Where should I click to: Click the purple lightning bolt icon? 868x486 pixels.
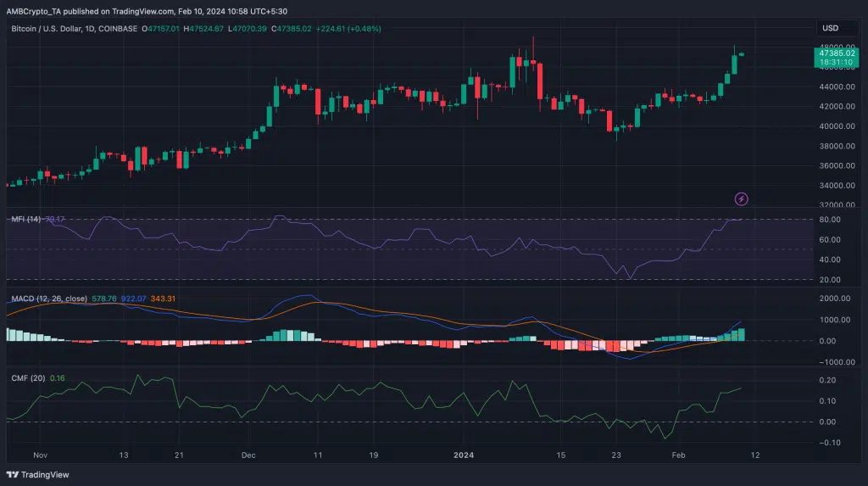[x=742, y=199]
